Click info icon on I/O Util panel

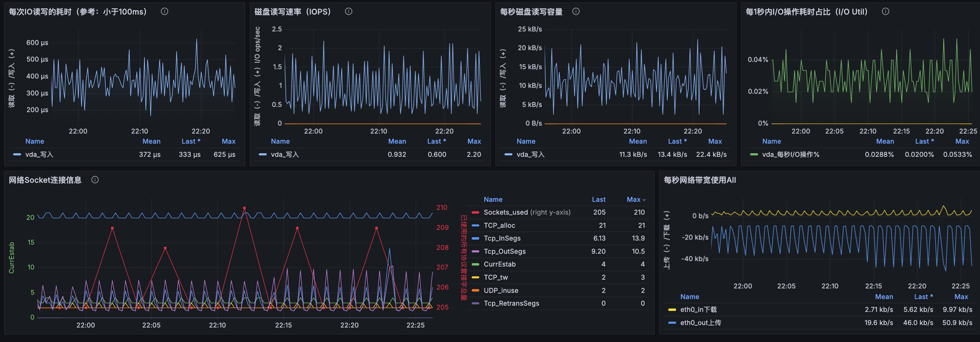point(886,11)
